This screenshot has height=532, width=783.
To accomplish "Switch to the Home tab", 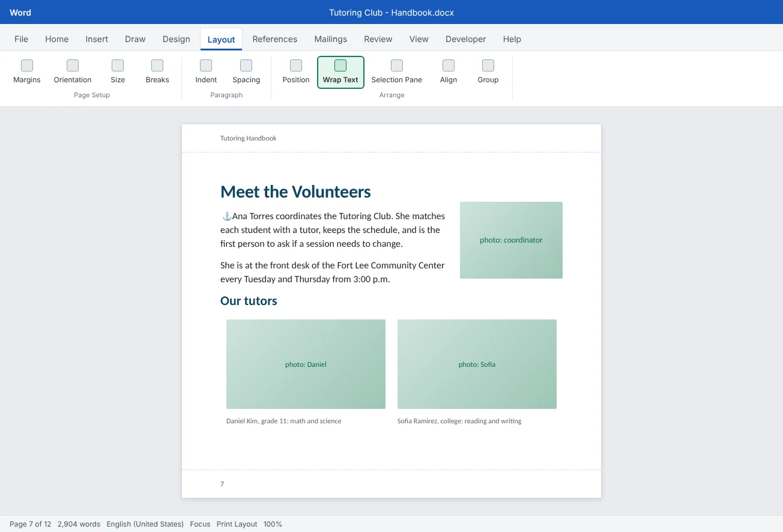I will [57, 39].
